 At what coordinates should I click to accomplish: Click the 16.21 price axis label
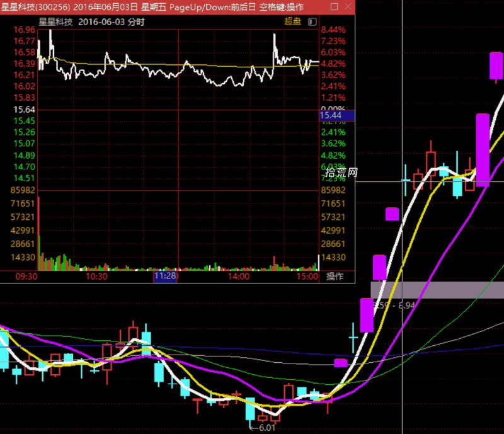pyautogui.click(x=24, y=75)
